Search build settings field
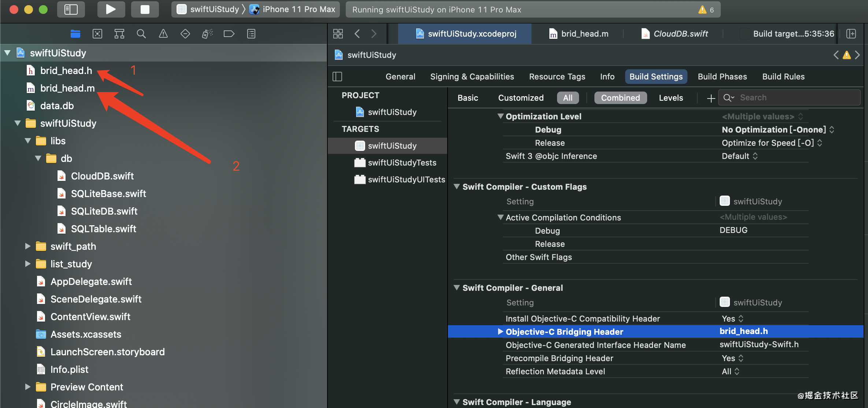 tap(789, 98)
